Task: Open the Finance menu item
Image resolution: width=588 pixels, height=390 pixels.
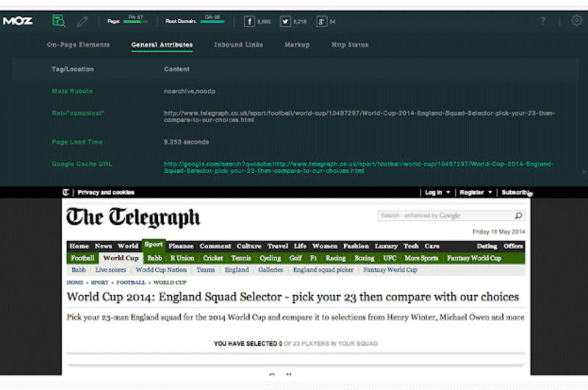Action: click(181, 247)
